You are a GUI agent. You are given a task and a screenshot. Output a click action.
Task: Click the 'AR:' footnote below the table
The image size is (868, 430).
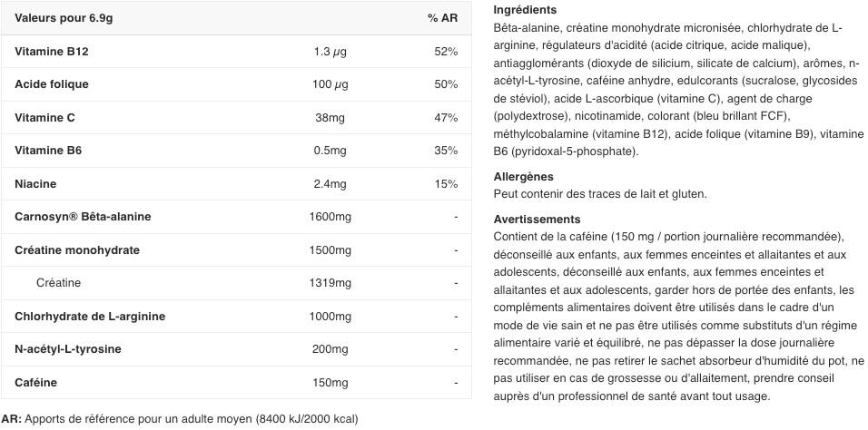point(12,419)
